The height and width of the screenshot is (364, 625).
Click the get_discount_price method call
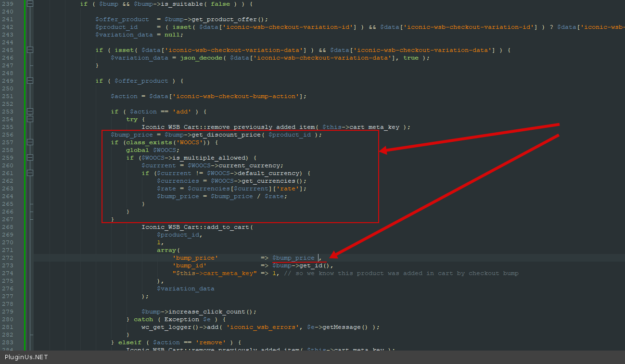point(226,135)
